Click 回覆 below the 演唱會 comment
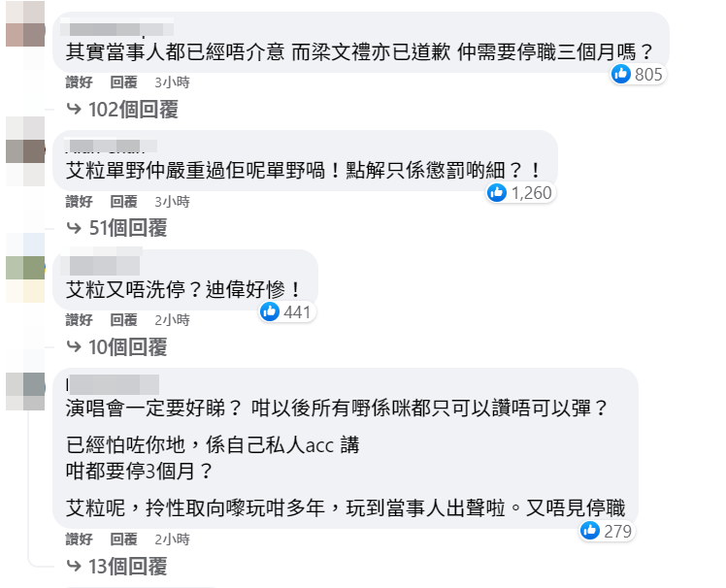726x588 pixels. coord(123,539)
